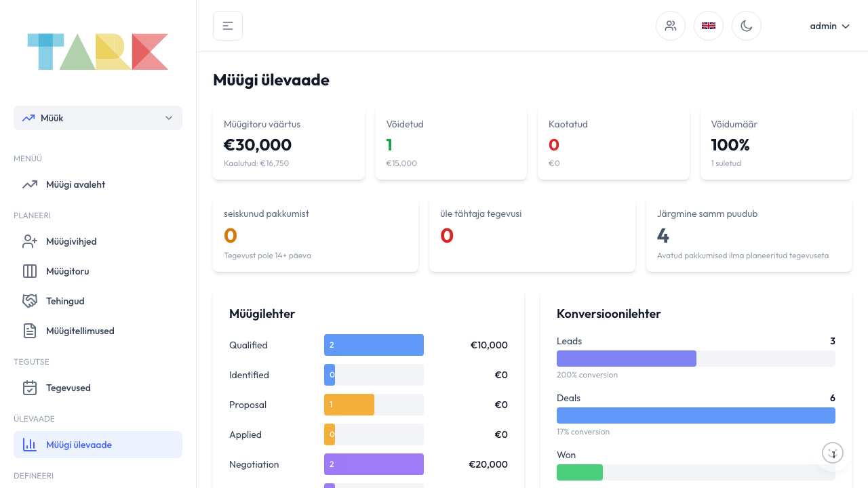Open the admin account dropdown

tap(829, 26)
